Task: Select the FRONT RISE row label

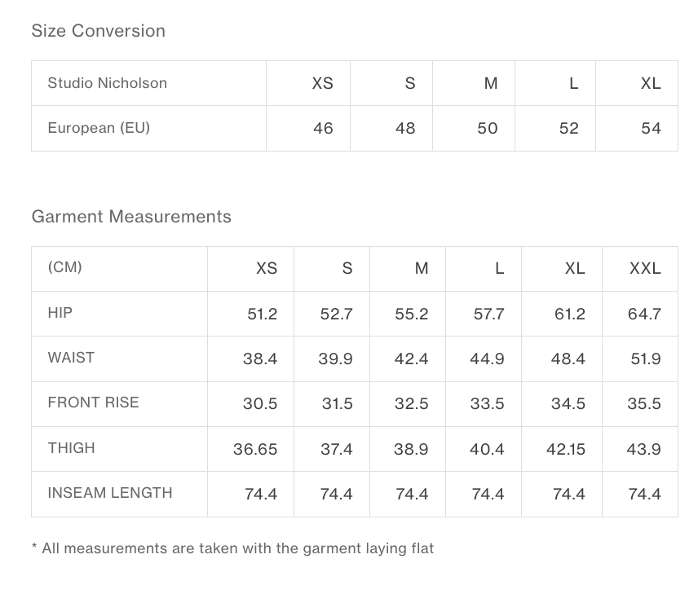Action: [94, 403]
